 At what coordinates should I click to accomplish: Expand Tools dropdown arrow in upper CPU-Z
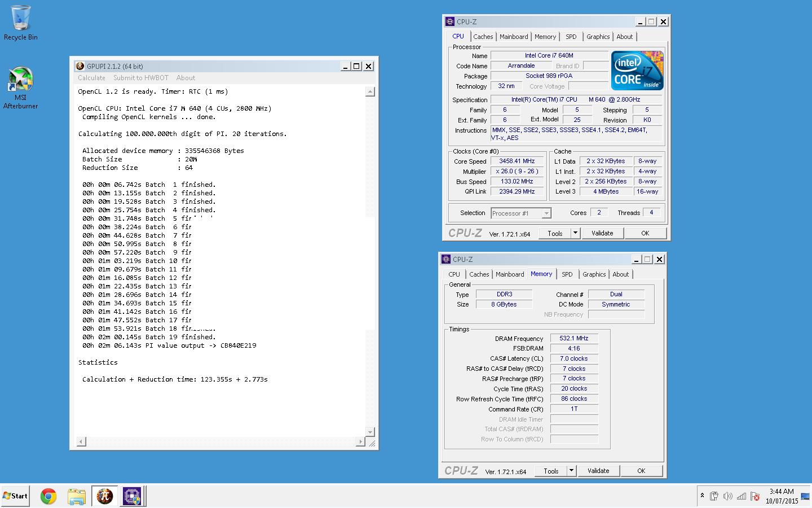575,233
